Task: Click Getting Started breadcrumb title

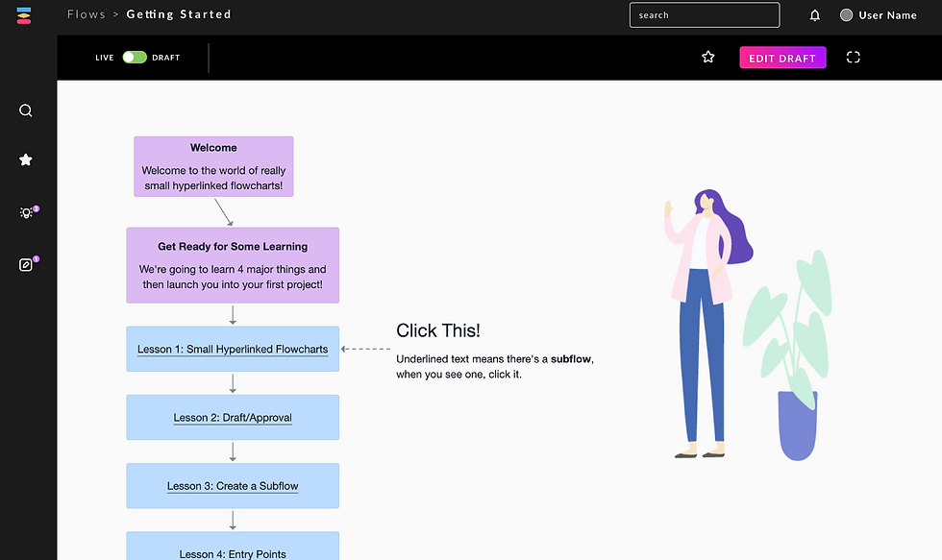Action: pos(179,14)
